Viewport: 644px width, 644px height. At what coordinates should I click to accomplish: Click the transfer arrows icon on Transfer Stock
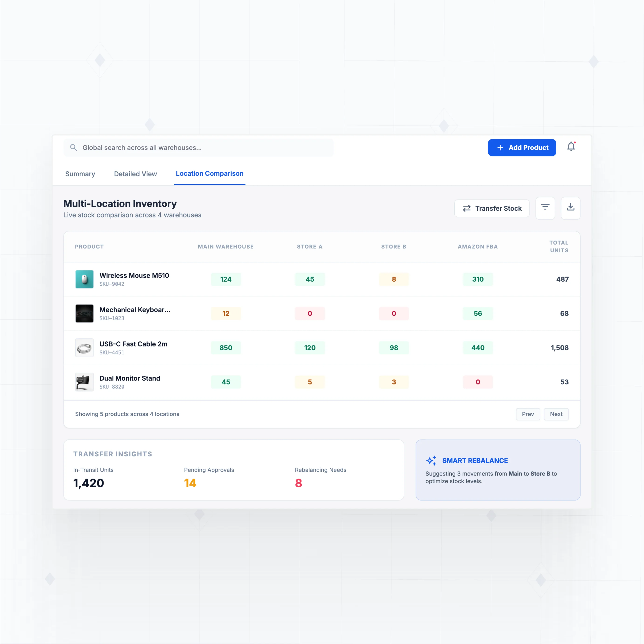pos(467,208)
